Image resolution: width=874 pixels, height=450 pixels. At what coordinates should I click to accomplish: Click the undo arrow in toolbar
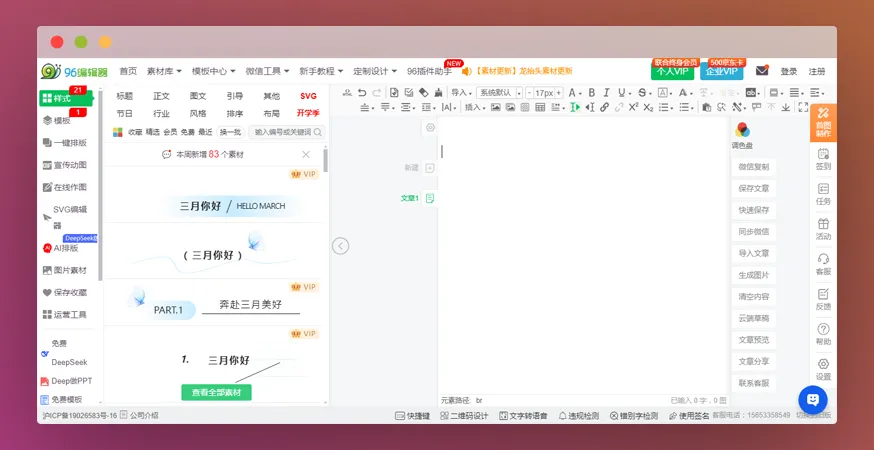(362, 93)
